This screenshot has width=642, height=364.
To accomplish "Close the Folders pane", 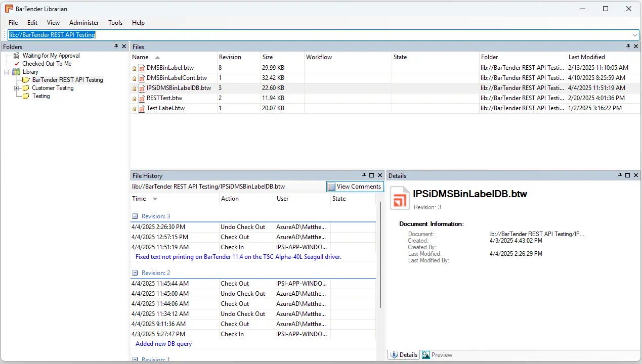I will 124,47.
